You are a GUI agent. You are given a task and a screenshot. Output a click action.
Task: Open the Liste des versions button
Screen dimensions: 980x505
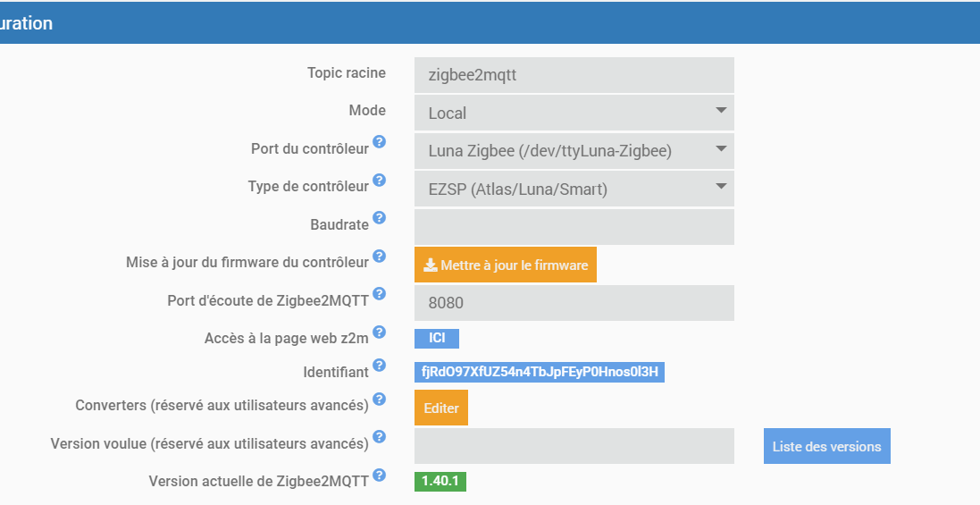[826, 446]
